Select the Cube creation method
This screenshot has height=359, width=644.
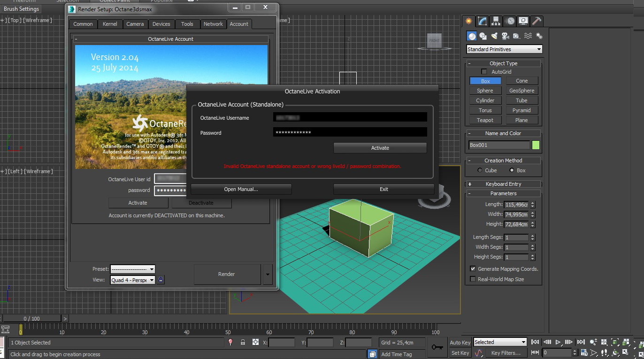[x=480, y=170]
